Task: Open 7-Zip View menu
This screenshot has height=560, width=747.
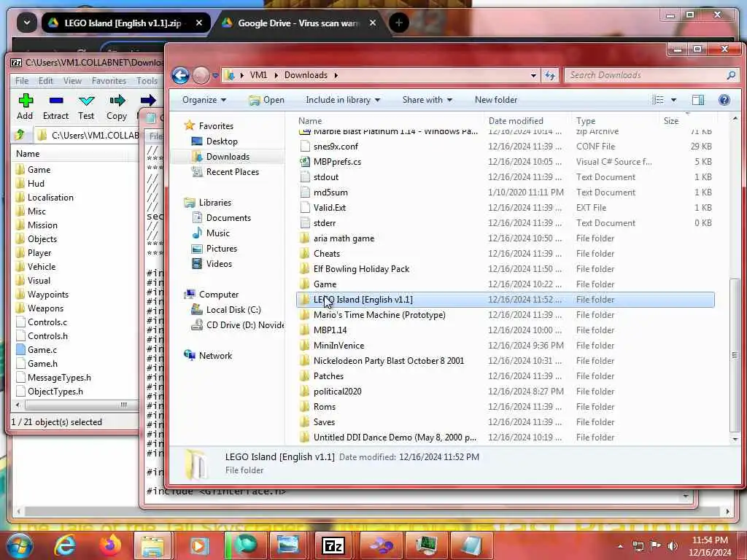Action: pos(72,80)
